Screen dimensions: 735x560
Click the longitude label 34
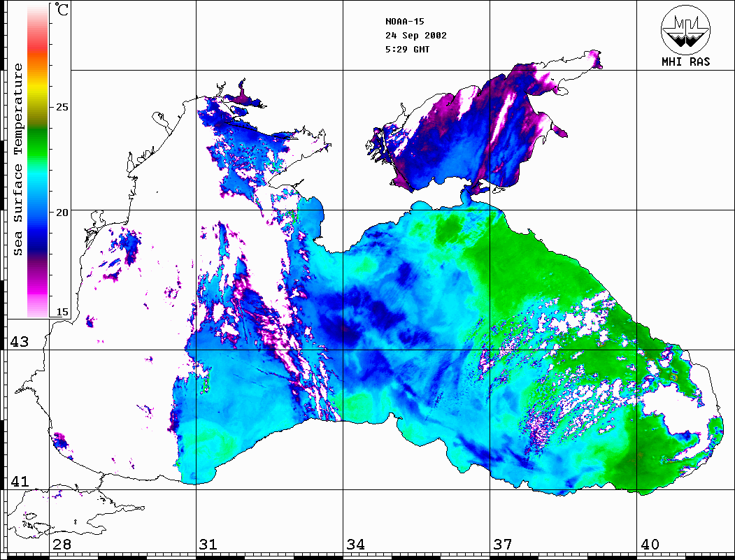coord(355,545)
